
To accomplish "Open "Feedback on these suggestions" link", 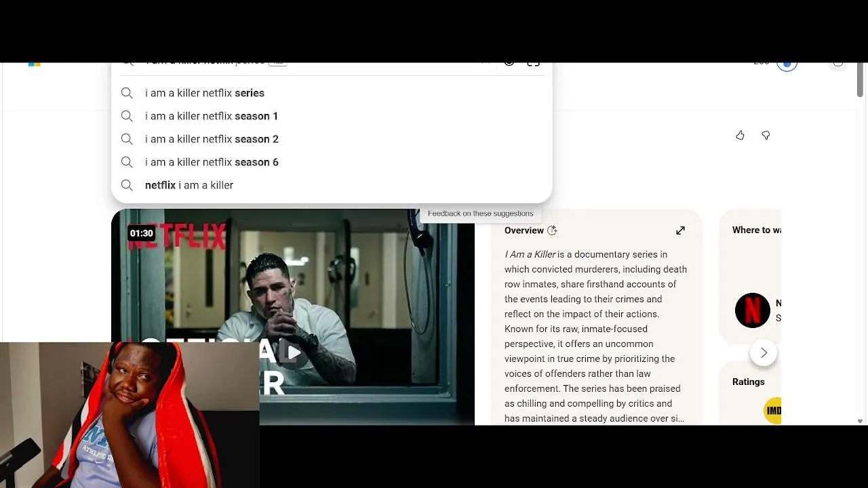I will 480,213.
